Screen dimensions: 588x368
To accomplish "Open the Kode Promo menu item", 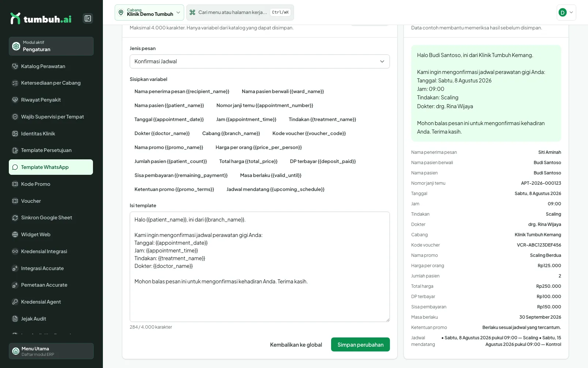I will pyautogui.click(x=51, y=184).
